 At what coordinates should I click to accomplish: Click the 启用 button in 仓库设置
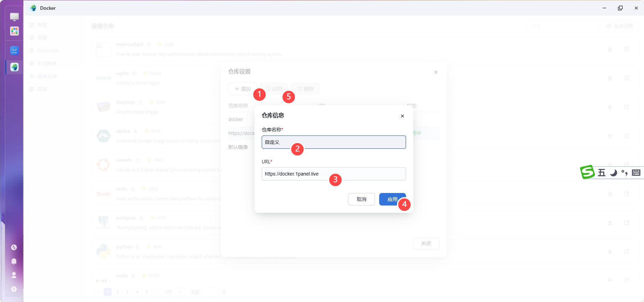pyautogui.click(x=274, y=89)
